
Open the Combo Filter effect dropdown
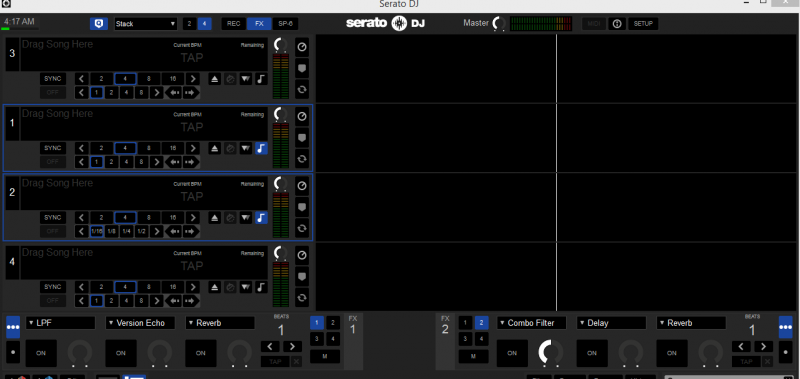532,323
